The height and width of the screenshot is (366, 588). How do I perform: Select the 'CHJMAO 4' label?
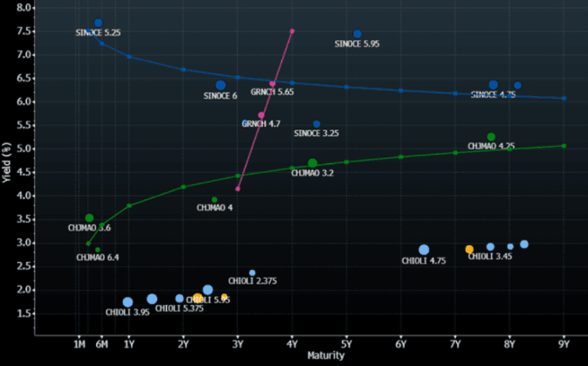[215, 207]
